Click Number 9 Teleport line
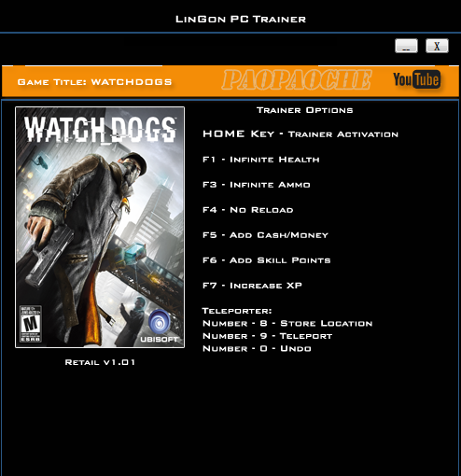 pyautogui.click(x=267, y=336)
